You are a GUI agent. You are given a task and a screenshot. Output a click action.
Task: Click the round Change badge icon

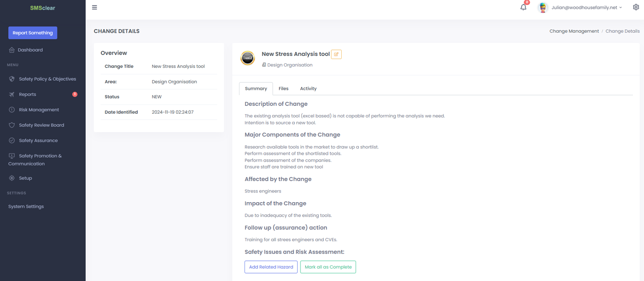pyautogui.click(x=248, y=58)
